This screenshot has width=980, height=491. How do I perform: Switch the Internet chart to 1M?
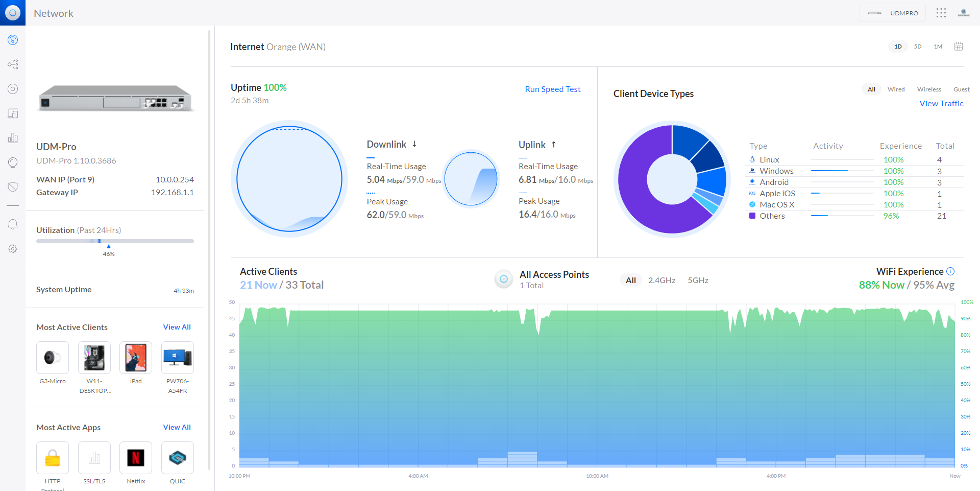point(938,46)
